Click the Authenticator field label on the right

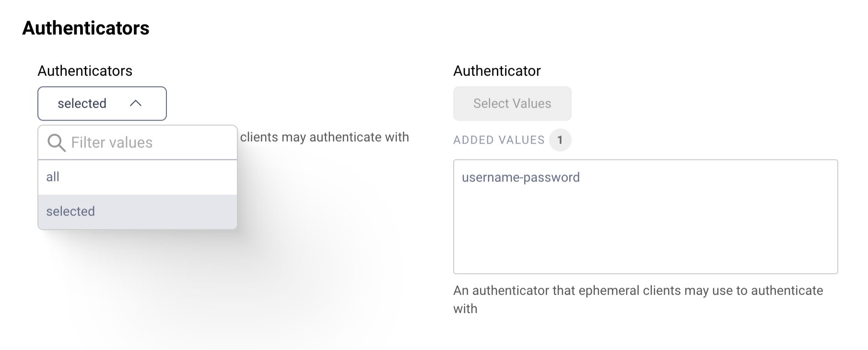click(x=496, y=71)
